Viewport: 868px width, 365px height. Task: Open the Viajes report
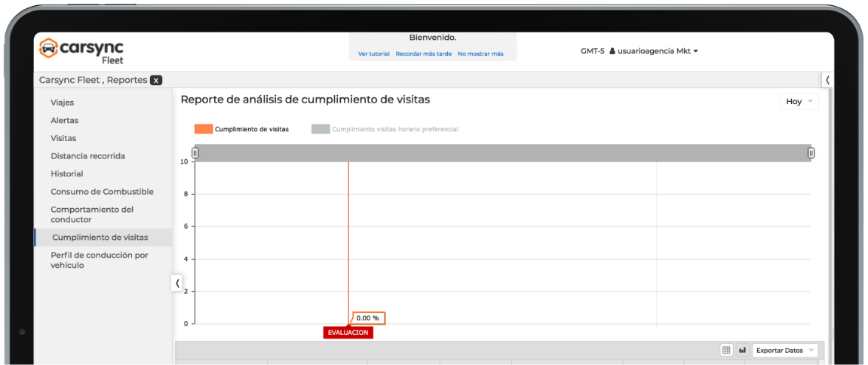click(x=63, y=103)
